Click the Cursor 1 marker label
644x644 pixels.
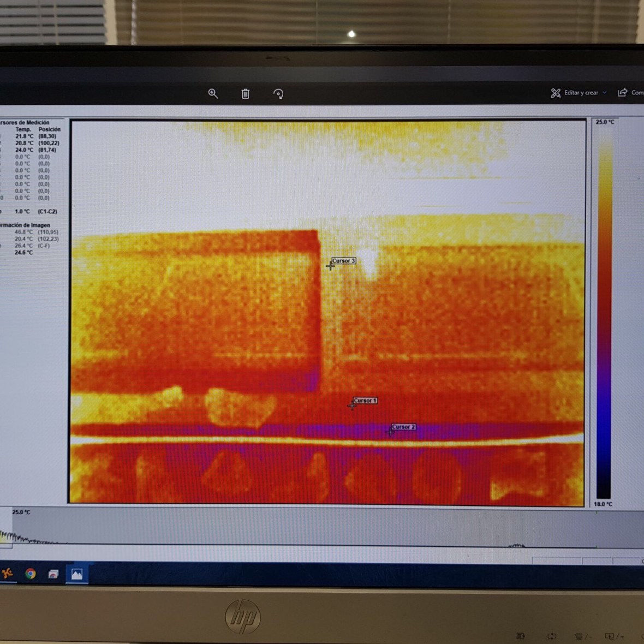pos(365,401)
